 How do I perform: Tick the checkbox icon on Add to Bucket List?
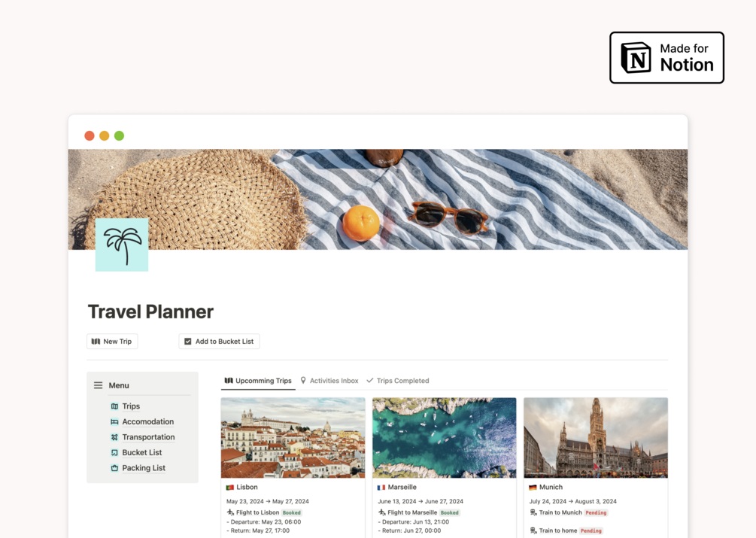click(188, 342)
